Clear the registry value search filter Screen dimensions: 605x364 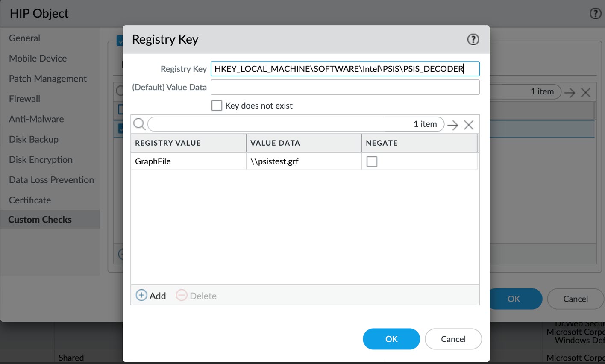click(x=469, y=125)
